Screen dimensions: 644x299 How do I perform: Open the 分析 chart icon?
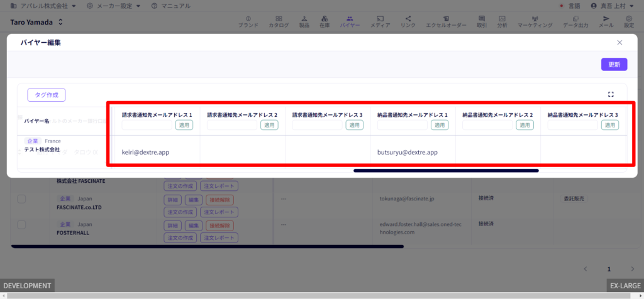click(x=502, y=18)
